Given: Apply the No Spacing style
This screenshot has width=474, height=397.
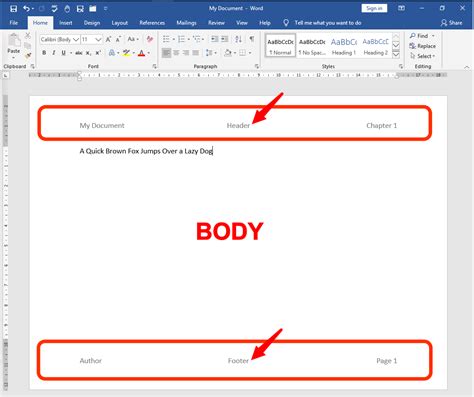Looking at the screenshot, I should tap(312, 46).
